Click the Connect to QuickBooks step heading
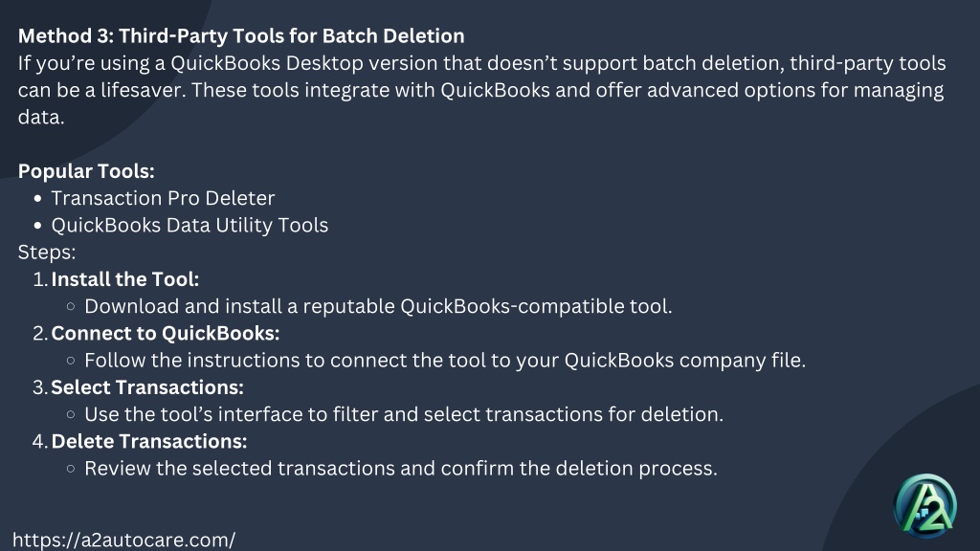 pos(165,333)
